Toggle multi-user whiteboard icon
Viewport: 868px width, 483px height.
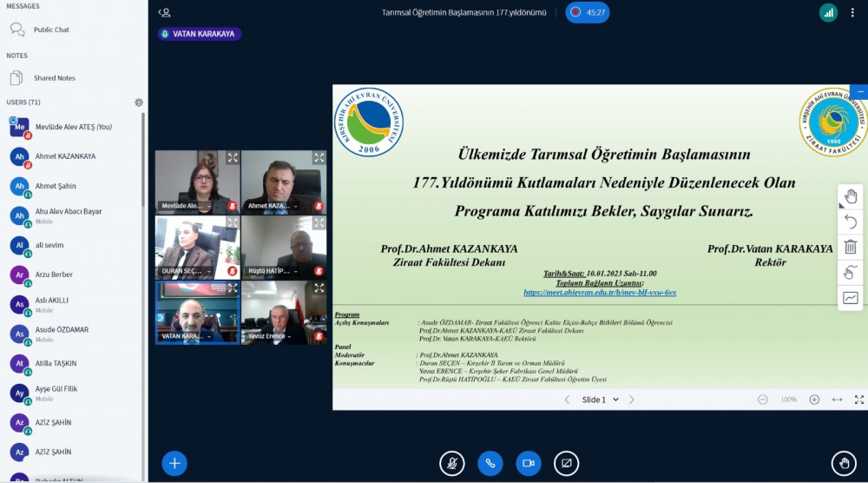(851, 273)
